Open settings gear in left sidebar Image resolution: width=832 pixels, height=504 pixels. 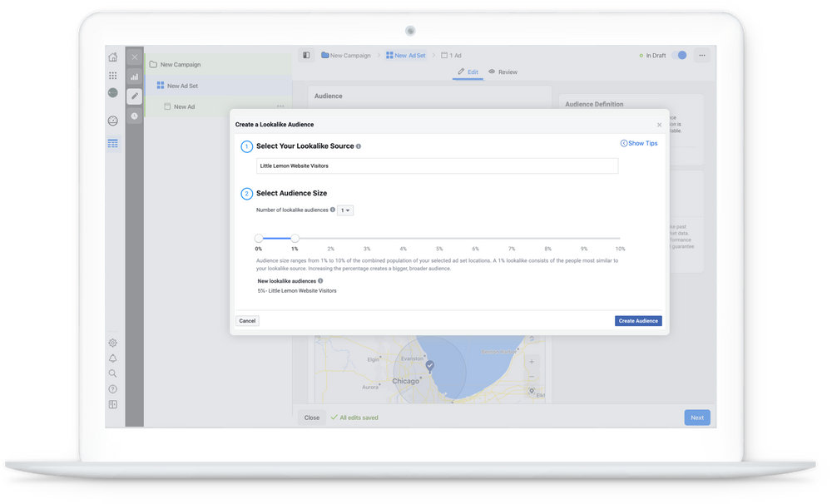tap(112, 343)
